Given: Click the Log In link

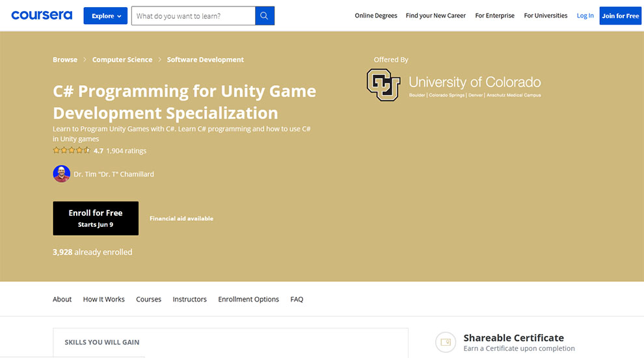Looking at the screenshot, I should pyautogui.click(x=585, y=16).
